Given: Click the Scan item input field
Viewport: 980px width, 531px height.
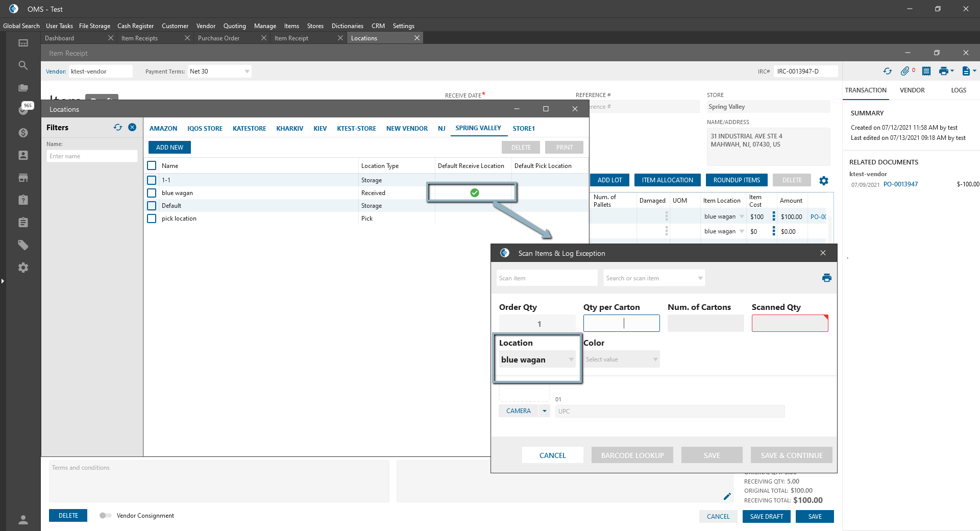Looking at the screenshot, I should (x=547, y=278).
